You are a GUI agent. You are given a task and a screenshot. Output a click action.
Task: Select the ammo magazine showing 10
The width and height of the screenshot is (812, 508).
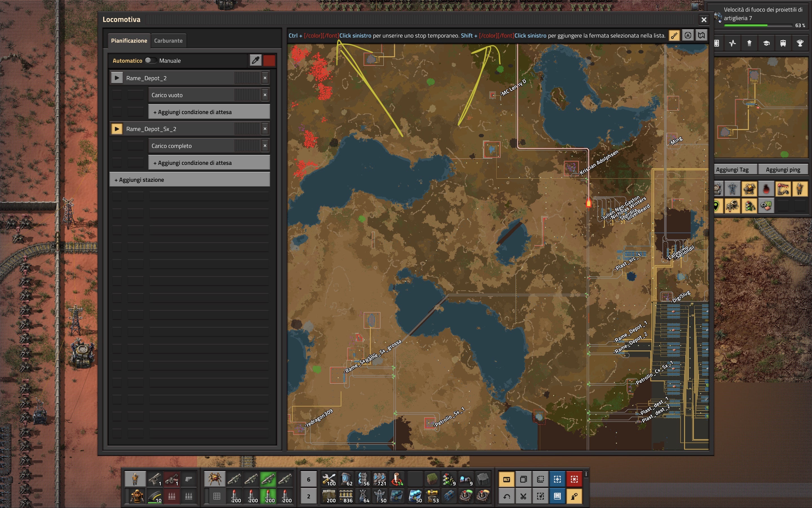(155, 496)
